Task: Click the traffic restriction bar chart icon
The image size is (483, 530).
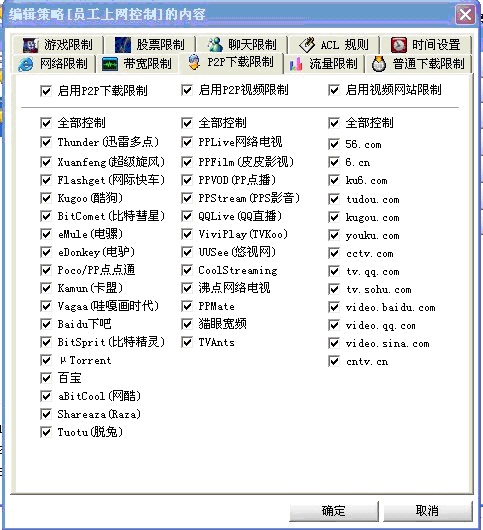Action: [x=296, y=64]
